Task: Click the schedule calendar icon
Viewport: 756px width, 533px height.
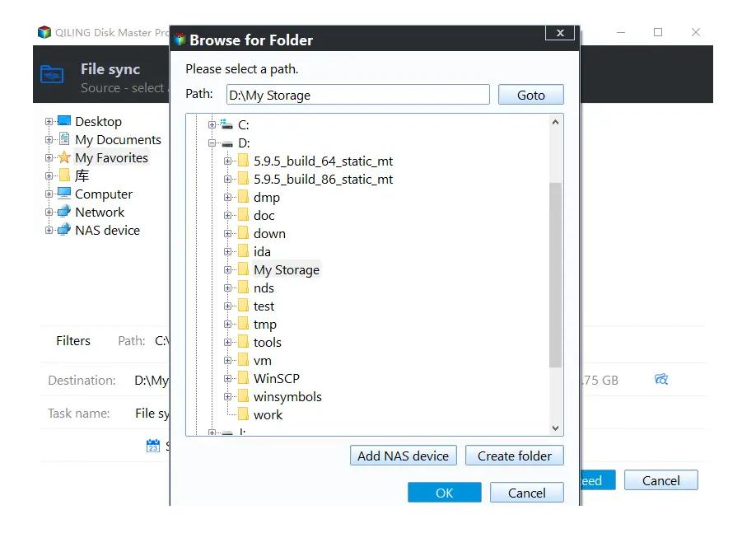Action: [x=153, y=446]
